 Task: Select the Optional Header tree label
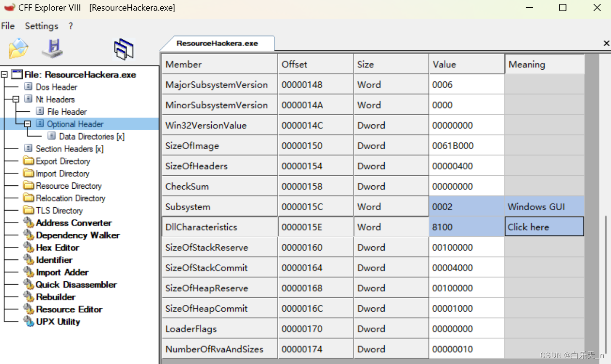(75, 124)
